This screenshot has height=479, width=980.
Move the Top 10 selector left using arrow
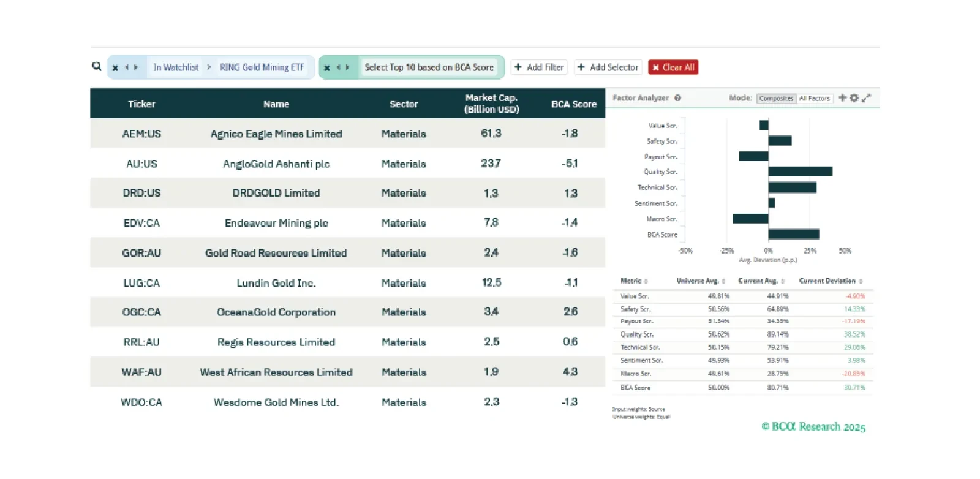pos(338,67)
